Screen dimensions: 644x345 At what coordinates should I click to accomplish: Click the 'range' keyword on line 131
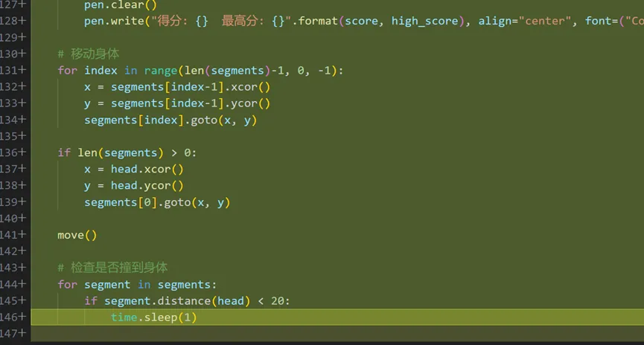pos(161,71)
